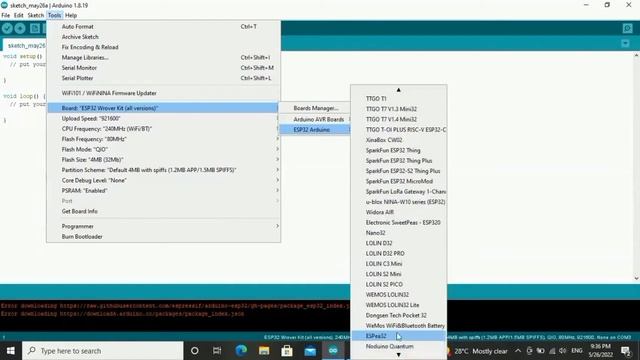The height and width of the screenshot is (360, 640).
Task: Select TTGO T7 V1.4 Mini32 board
Action: [x=398, y=119]
